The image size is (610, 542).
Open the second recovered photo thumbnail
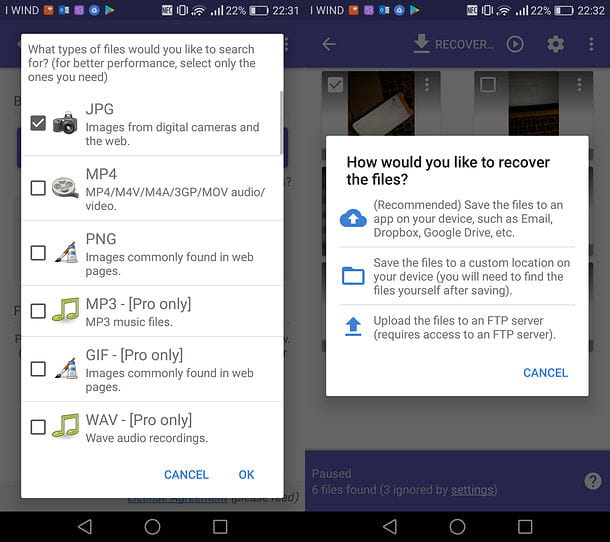pos(534,103)
